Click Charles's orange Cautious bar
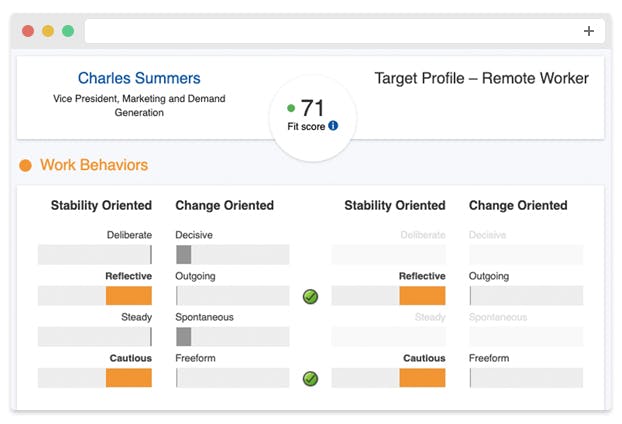 (129, 378)
